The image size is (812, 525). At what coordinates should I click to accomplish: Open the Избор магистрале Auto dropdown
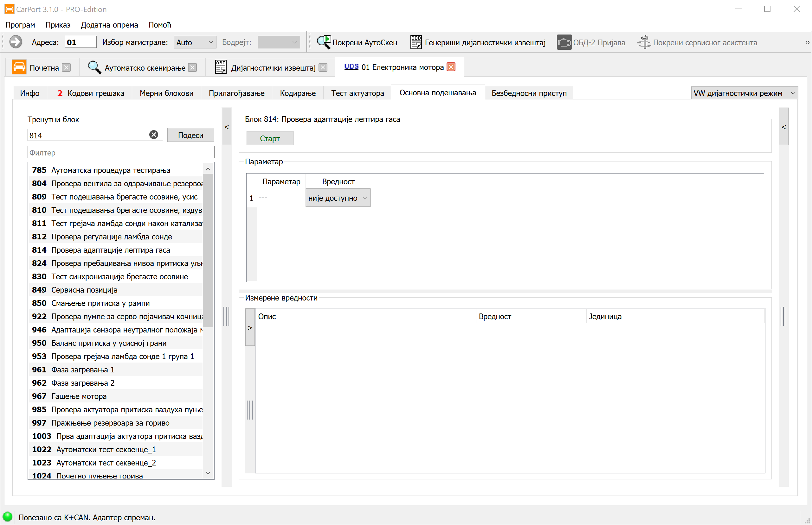[x=195, y=42]
